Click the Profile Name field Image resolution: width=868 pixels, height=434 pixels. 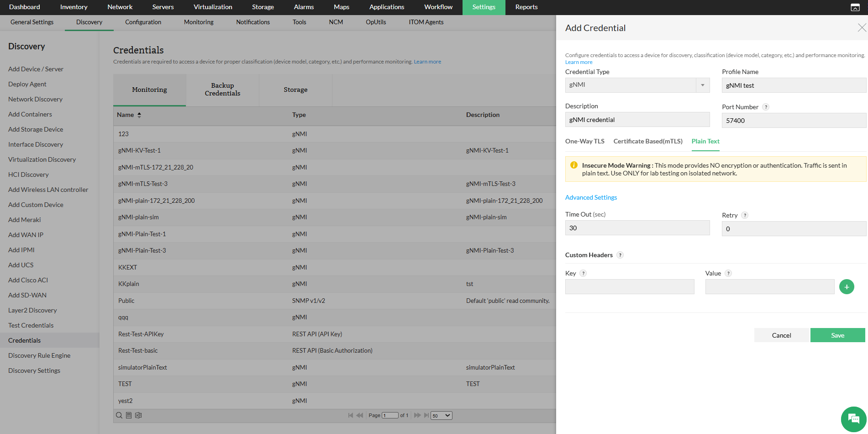[x=794, y=85]
